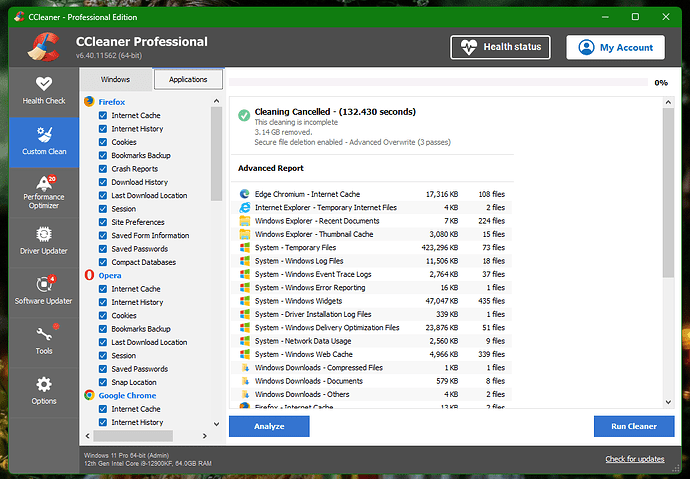The height and width of the screenshot is (479, 690).
Task: Select System - Driver Installation Log Files row
Action: (372, 314)
